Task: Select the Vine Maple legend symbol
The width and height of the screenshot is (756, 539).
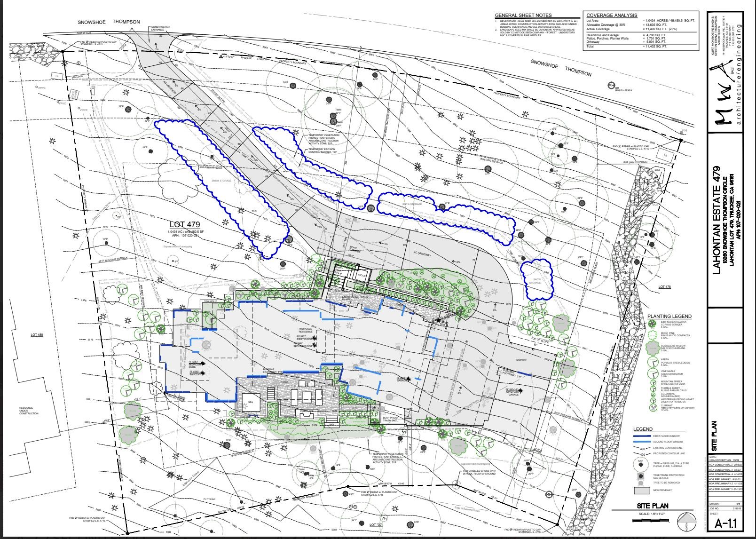Action: click(x=652, y=373)
